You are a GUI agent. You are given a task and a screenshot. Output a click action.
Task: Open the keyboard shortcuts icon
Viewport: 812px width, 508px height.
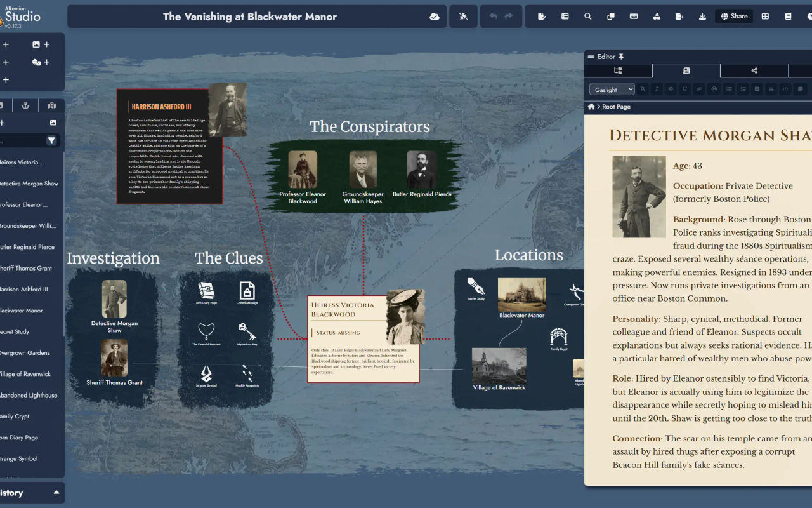(634, 17)
